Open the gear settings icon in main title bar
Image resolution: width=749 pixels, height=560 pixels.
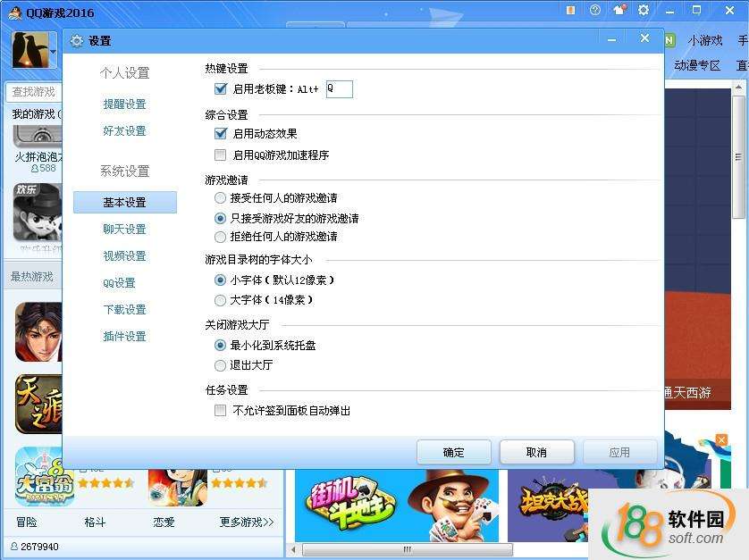(x=644, y=10)
